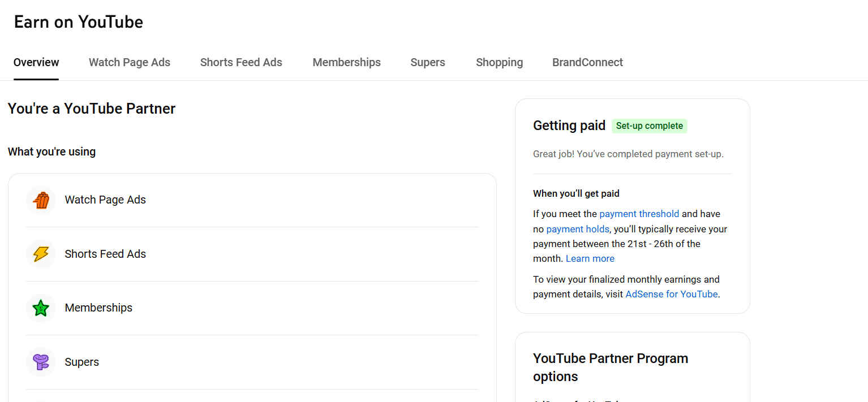Open the payment holds link
Screen dimensions: 868x402
[x=578, y=229]
